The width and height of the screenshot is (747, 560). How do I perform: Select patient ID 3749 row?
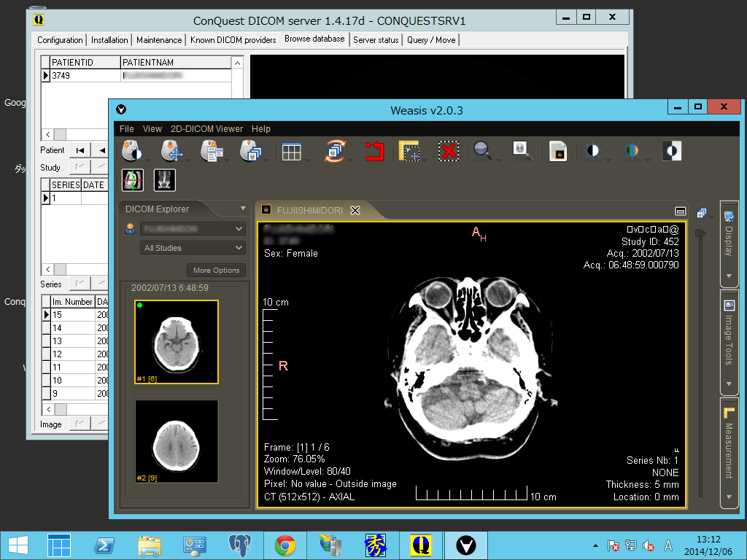(136, 75)
